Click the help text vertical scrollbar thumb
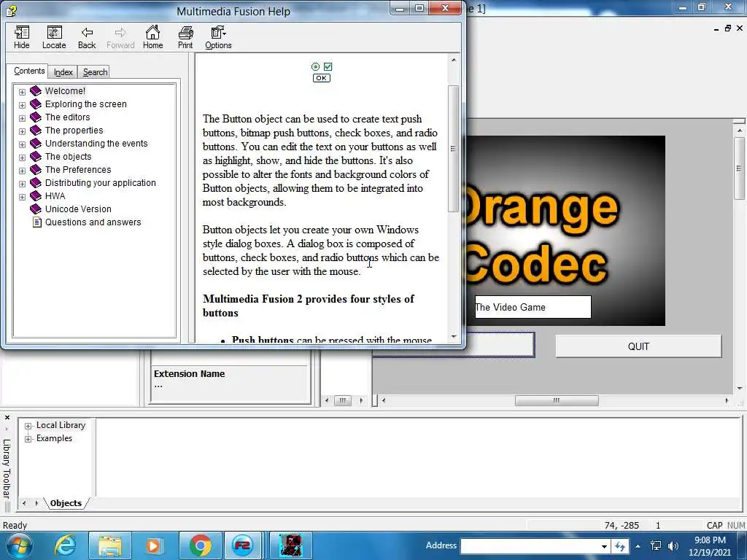The image size is (747, 560). point(453,149)
